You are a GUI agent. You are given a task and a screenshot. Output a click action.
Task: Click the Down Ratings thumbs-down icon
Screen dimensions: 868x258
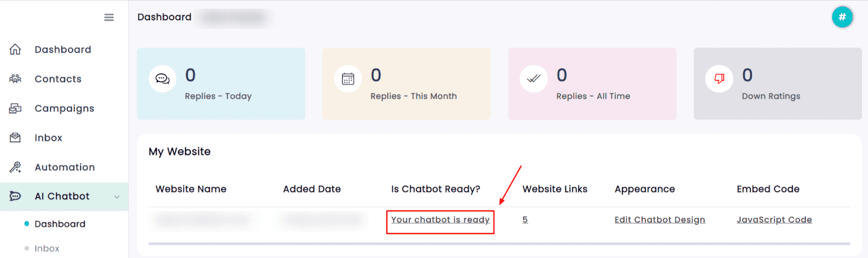point(719,79)
